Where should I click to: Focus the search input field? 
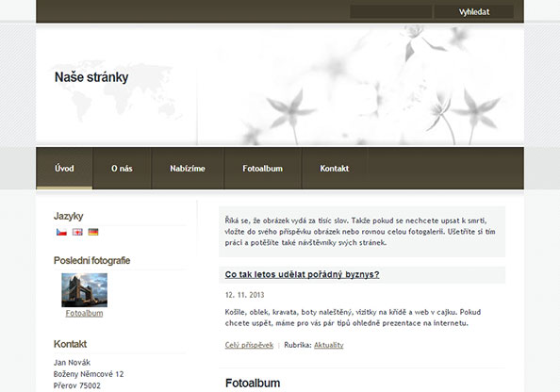pos(391,12)
